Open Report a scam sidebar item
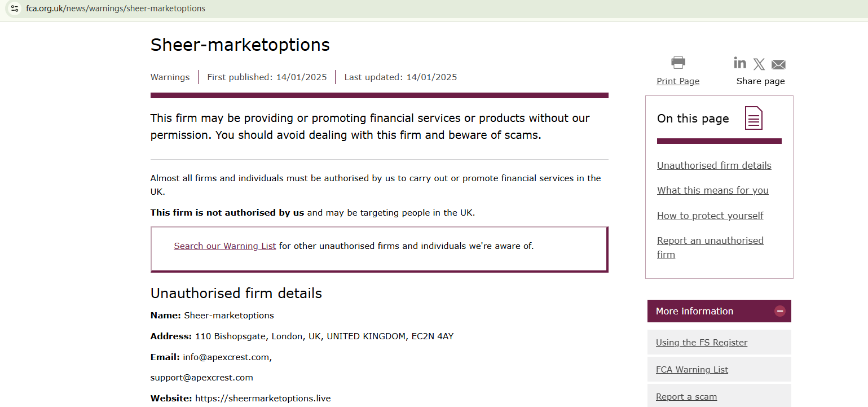 (x=686, y=397)
